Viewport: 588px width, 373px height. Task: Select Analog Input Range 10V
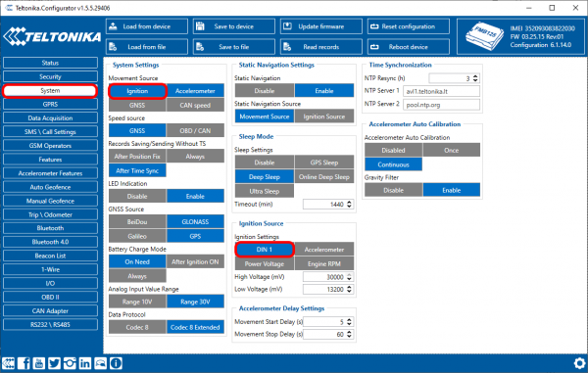tap(137, 302)
